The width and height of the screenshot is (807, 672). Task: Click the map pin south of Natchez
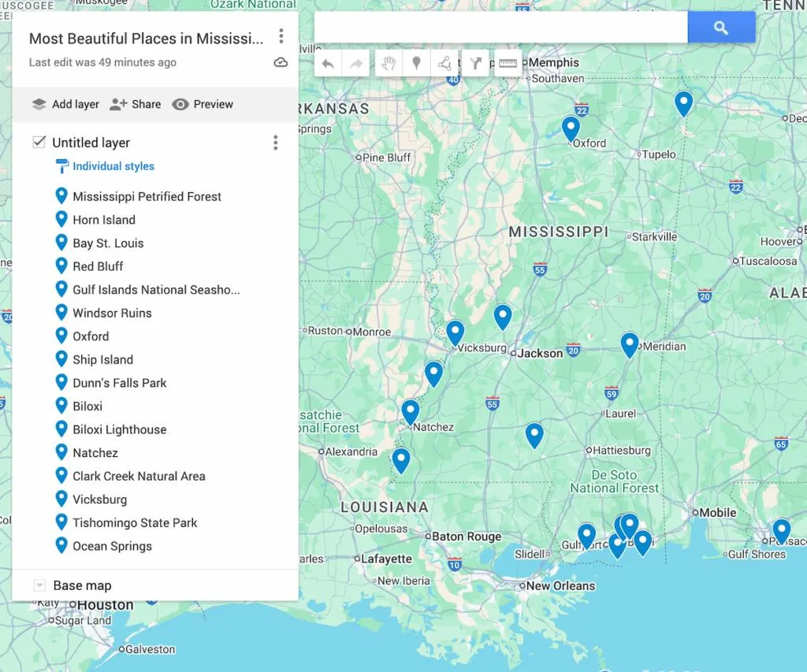[401, 461]
